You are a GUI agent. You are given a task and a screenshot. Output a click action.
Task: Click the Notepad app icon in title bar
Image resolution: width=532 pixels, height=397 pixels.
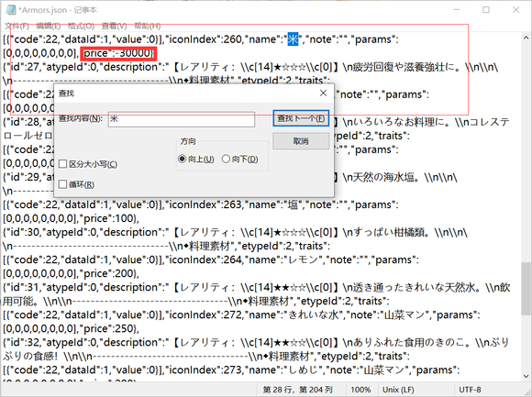click(x=11, y=10)
